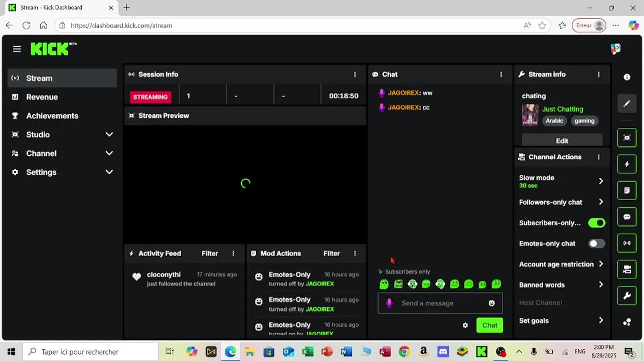Click the three-dots cluster icon at toolbar bottom
Viewport: 644px width, 361px height.
point(627,322)
